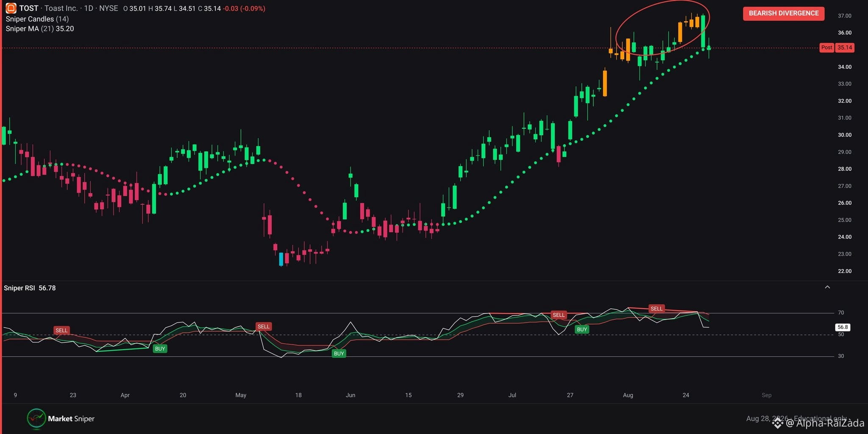
Task: Click the Market Sniper logo icon
Action: coord(36,418)
